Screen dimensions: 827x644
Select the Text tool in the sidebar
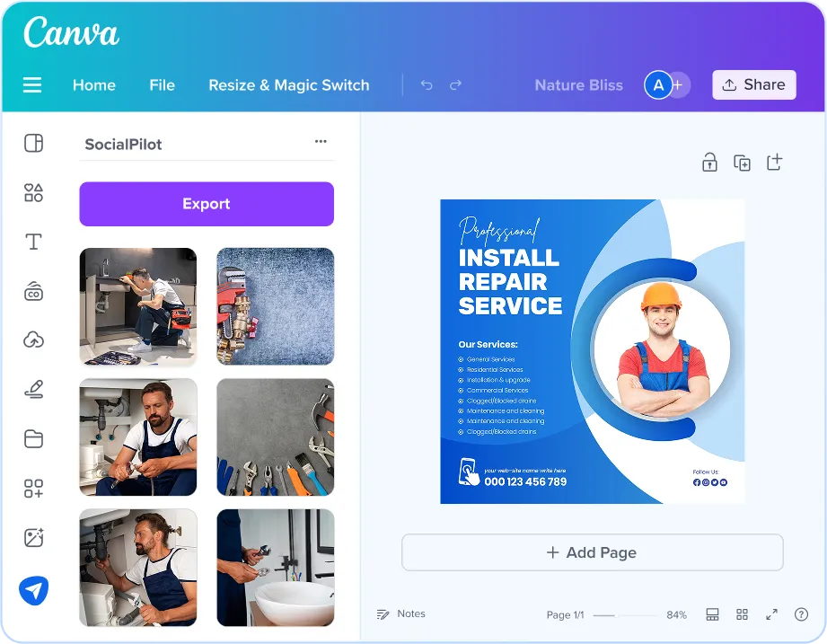[33, 242]
